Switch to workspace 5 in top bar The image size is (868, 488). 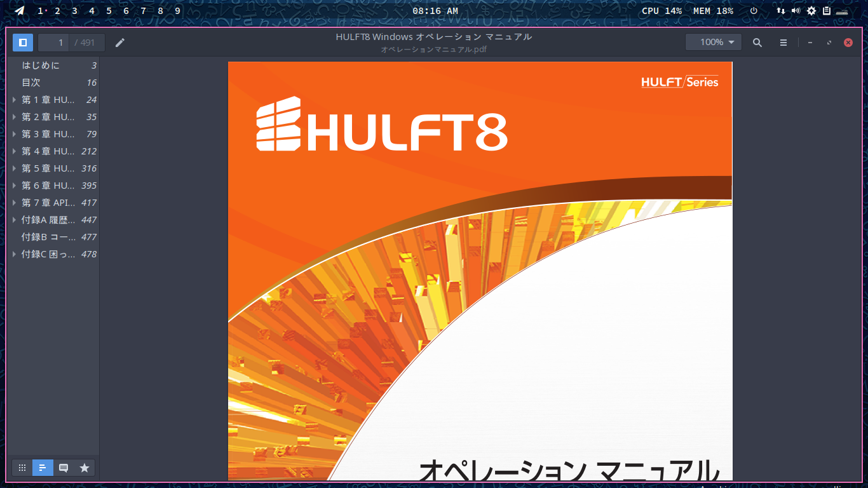coord(109,11)
